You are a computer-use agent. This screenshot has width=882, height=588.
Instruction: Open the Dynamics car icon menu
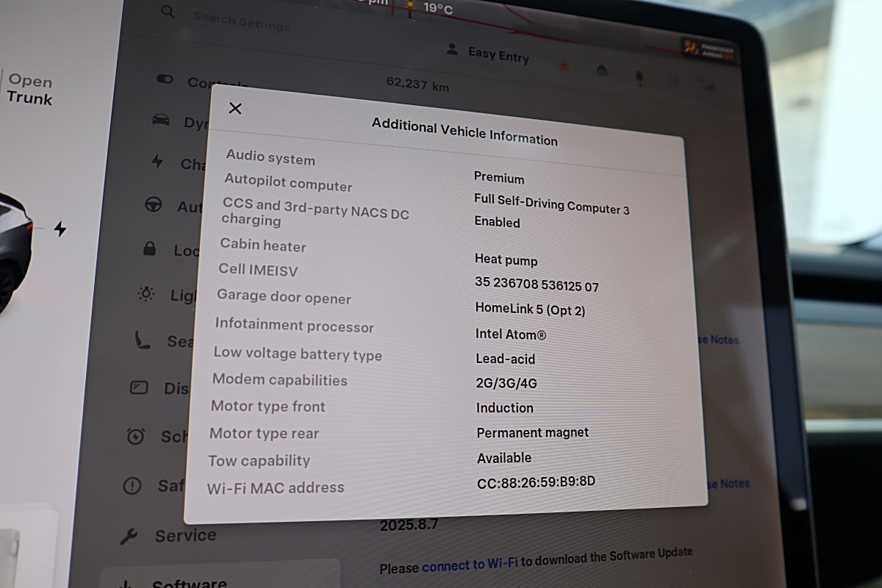tap(161, 119)
